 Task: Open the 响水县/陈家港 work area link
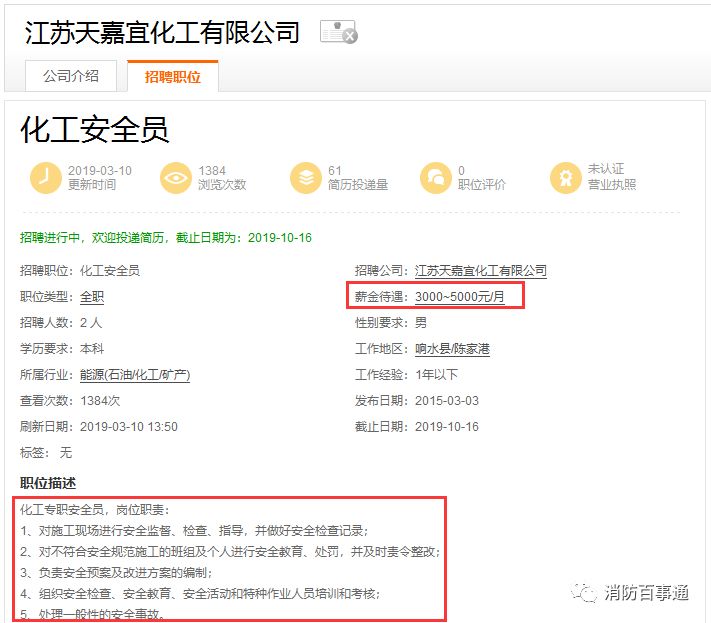click(453, 349)
